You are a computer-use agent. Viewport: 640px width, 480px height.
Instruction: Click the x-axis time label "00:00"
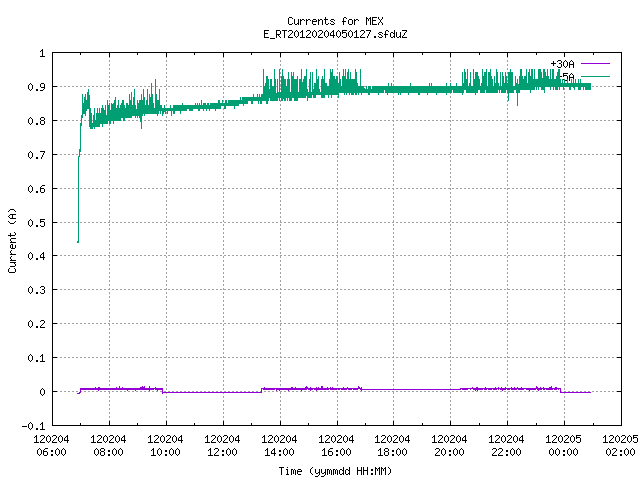tap(563, 452)
